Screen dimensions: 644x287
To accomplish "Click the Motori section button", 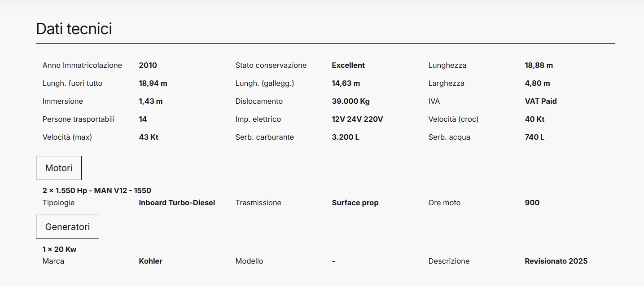I will coord(59,168).
